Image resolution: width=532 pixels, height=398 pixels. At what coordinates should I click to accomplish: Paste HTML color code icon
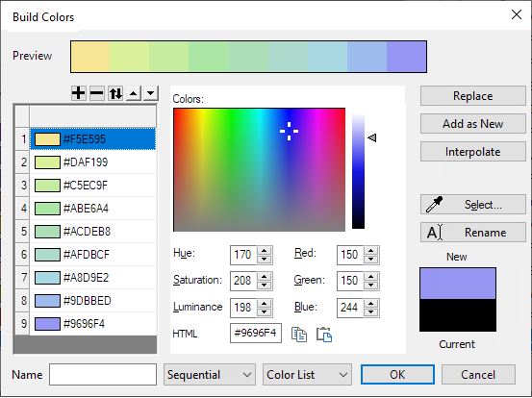pos(324,335)
